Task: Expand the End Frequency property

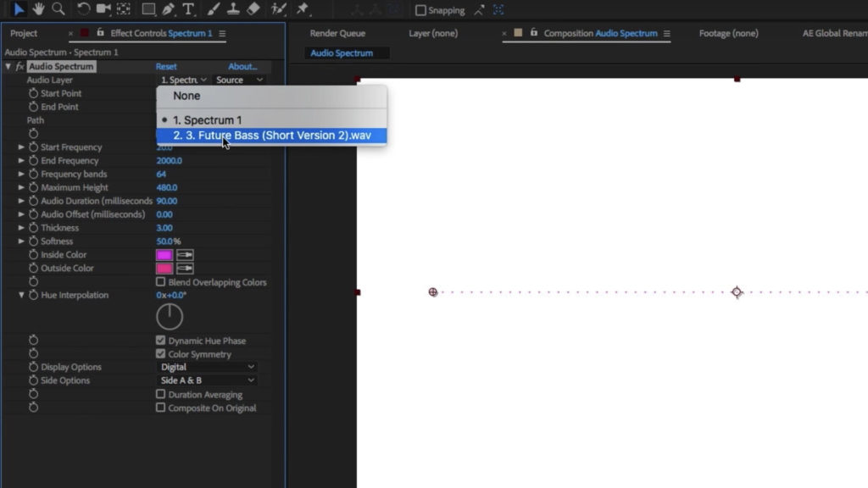Action: 21,160
